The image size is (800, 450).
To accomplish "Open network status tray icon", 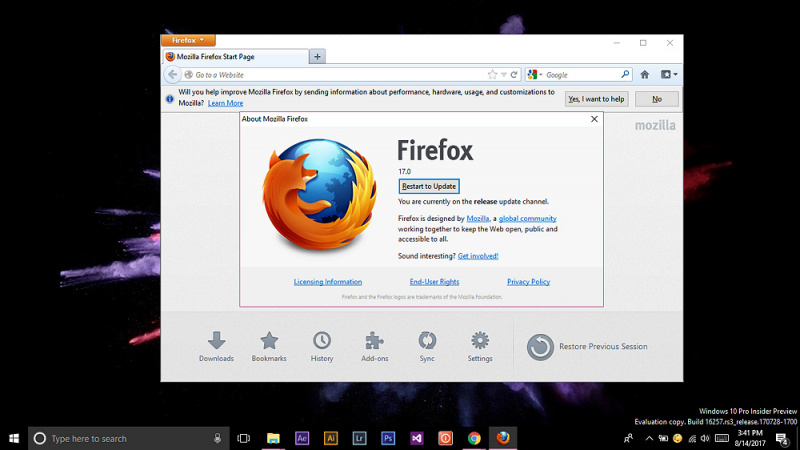I will 692,438.
